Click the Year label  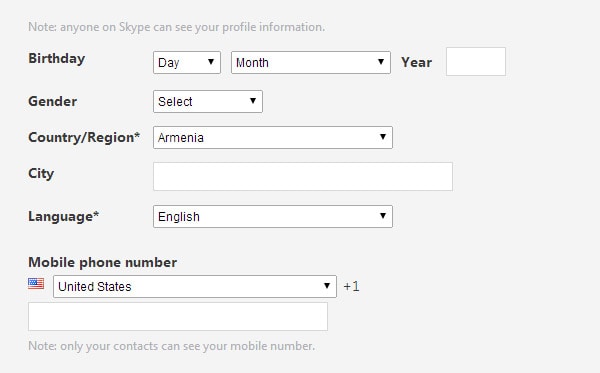(416, 62)
